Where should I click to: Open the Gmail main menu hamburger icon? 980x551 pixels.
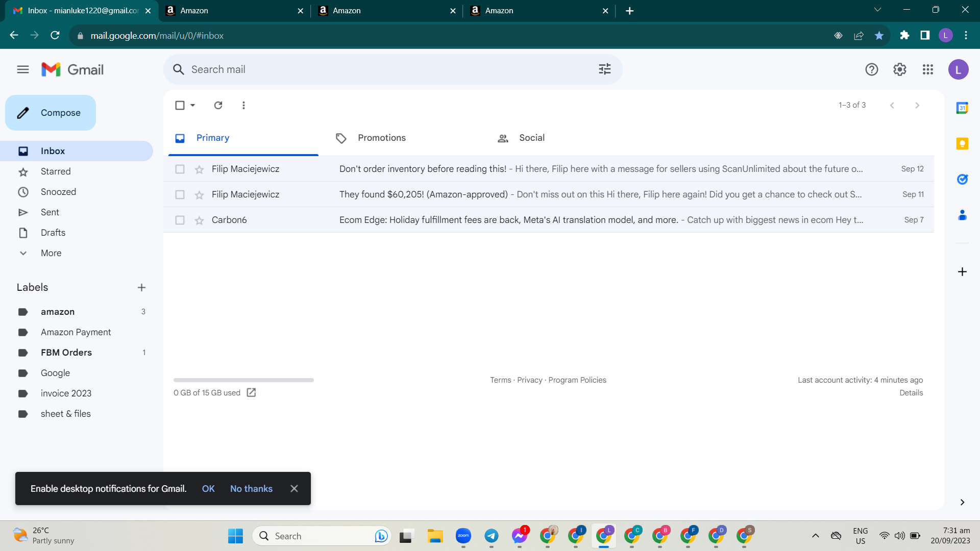(23, 69)
